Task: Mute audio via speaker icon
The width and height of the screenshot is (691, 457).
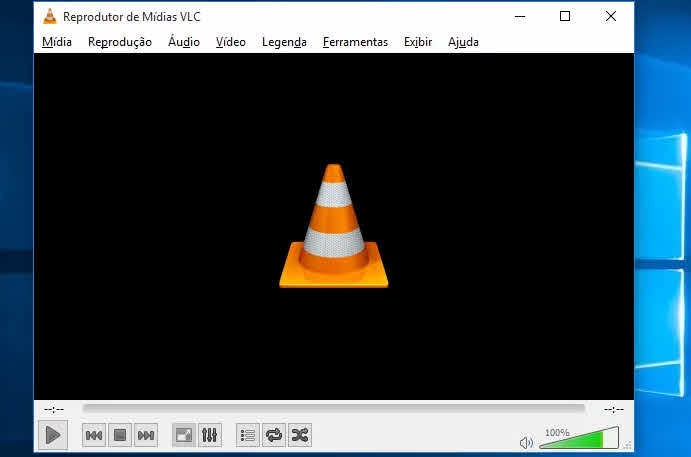Action: tap(526, 442)
